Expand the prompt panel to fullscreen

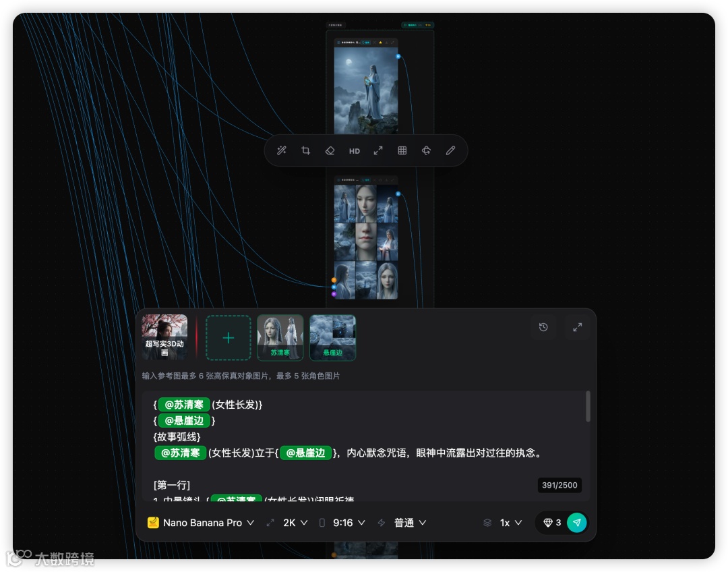(577, 327)
